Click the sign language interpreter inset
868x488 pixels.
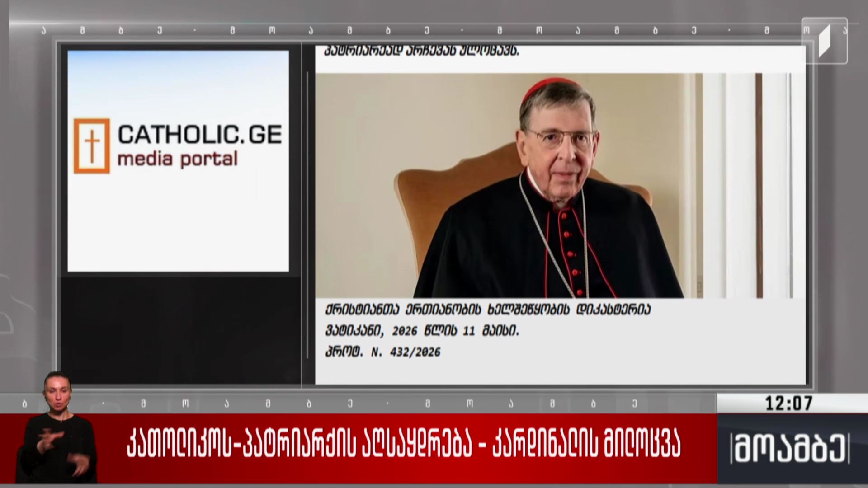(57, 427)
